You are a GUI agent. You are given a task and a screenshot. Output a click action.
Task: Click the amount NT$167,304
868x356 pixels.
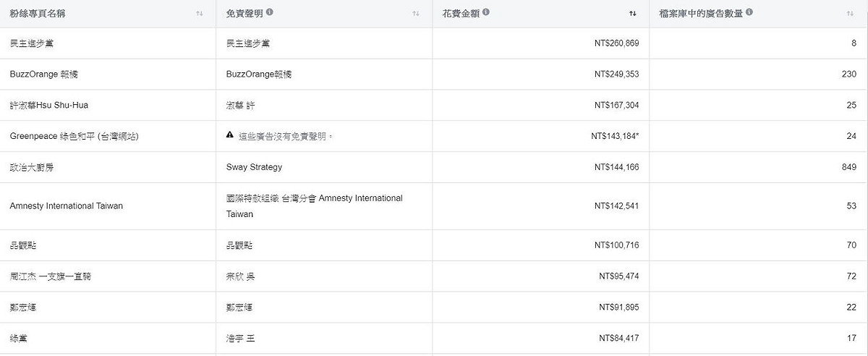tap(616, 106)
